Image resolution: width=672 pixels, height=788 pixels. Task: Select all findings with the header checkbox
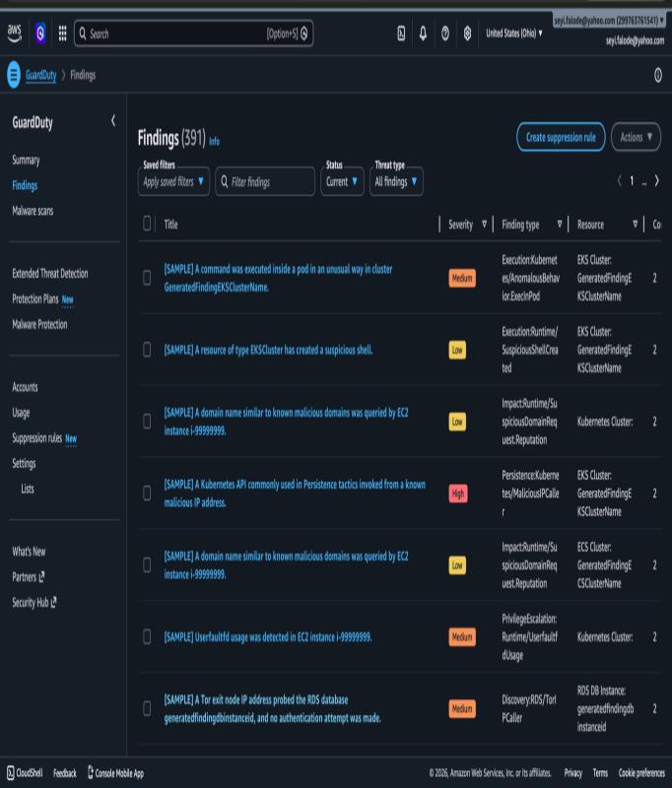pos(147,224)
